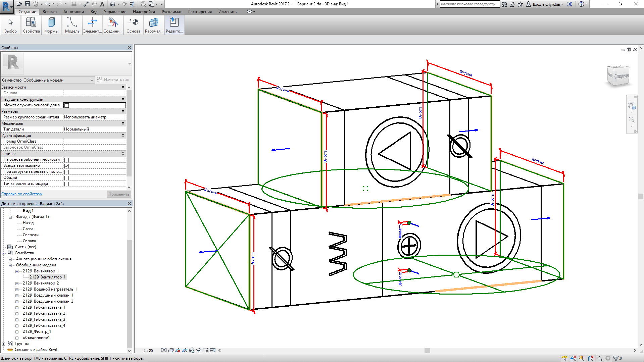Open the Изменить ribbon tab
The height and width of the screenshot is (362, 644).
pyautogui.click(x=228, y=12)
